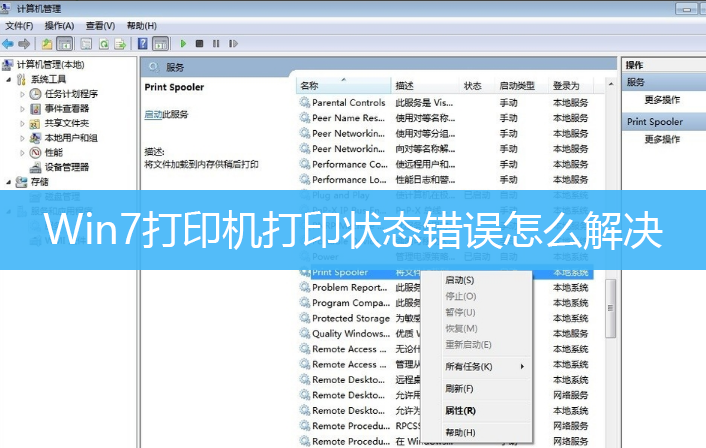Screen dimensions: 706x448
Task: Collapse the 系统工具 tree node
Action: pos(9,80)
